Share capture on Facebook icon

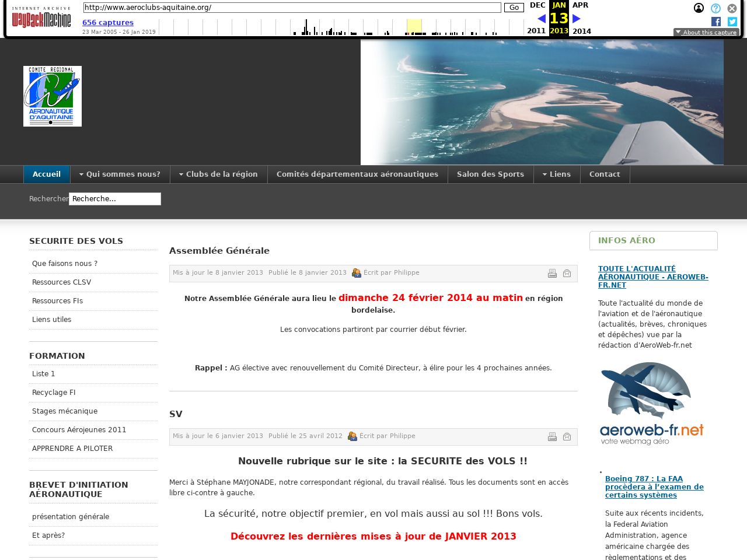tap(716, 22)
